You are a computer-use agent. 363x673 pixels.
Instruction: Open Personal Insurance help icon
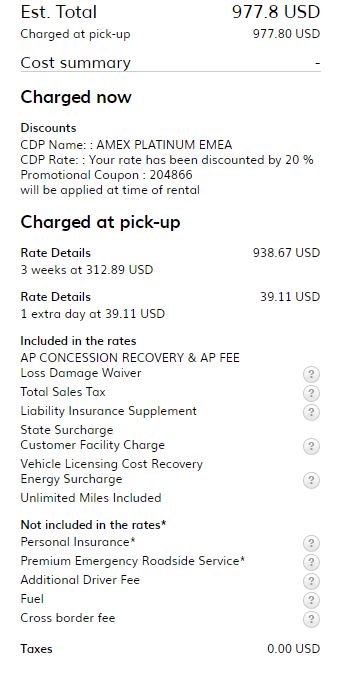click(311, 543)
